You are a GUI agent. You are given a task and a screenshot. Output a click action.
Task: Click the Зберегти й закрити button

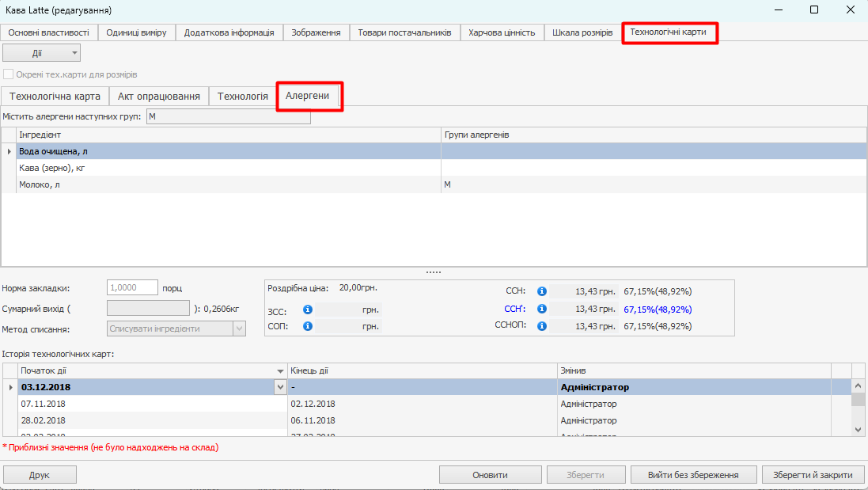point(813,475)
